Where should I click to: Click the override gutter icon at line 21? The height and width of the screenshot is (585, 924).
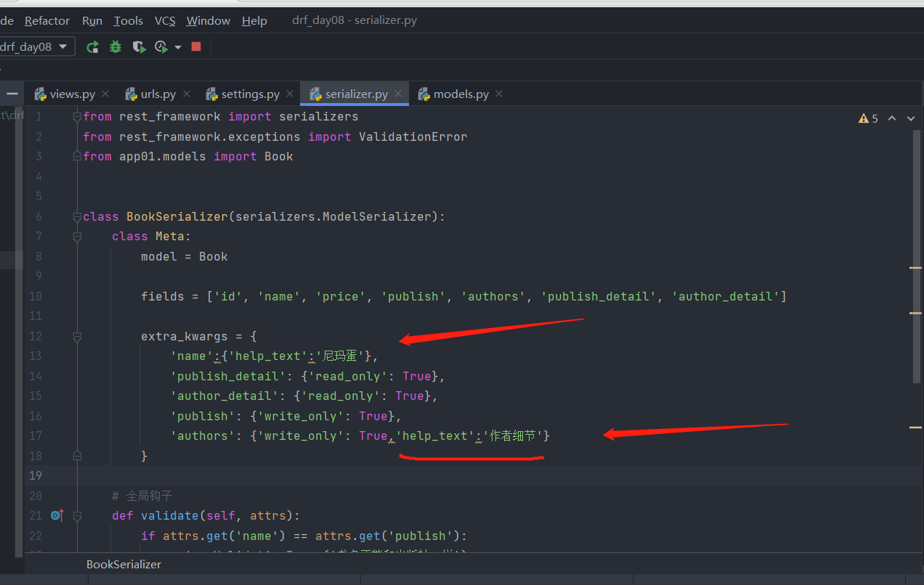pos(57,515)
